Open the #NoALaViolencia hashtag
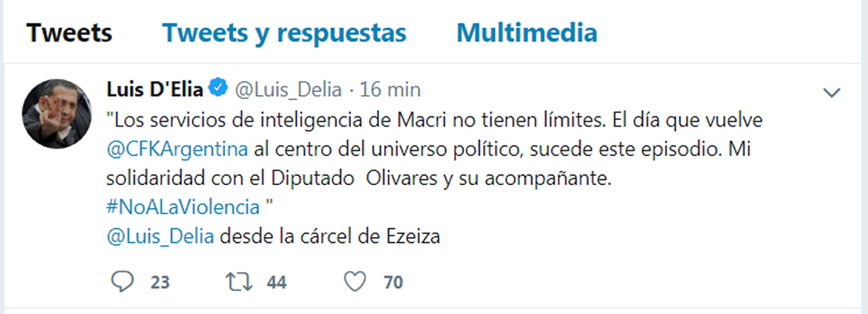The image size is (868, 314). 183,207
